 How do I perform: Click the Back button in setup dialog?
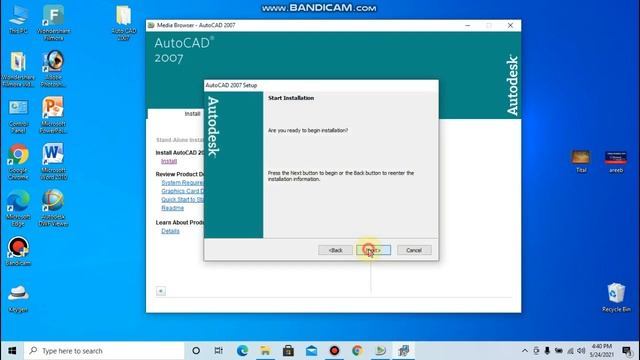pos(335,250)
